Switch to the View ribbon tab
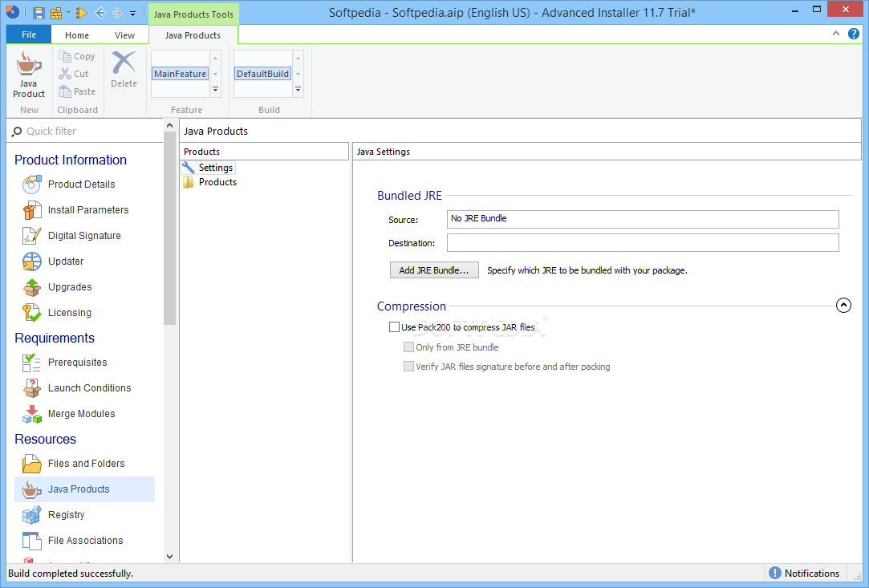The image size is (869, 588). (x=124, y=35)
